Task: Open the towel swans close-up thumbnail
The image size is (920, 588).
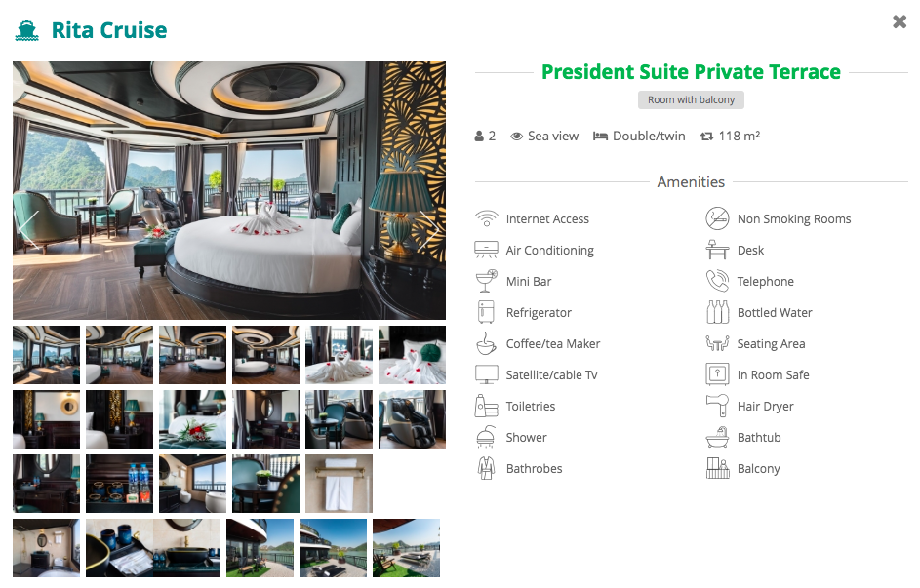Action: point(412,355)
